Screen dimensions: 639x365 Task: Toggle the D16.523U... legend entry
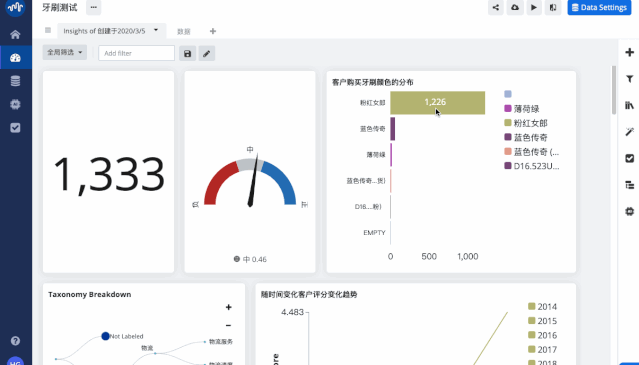coord(532,166)
